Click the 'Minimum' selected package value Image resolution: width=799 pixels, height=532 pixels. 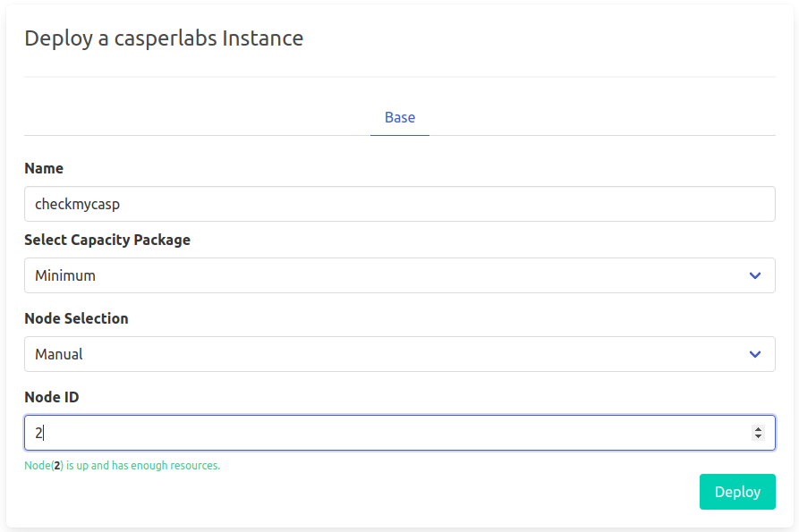[65, 275]
